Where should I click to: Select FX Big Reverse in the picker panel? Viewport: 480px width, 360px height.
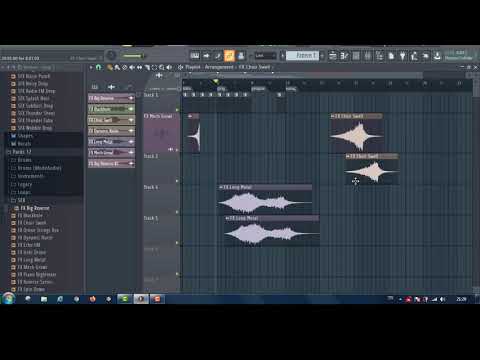click(x=112, y=98)
